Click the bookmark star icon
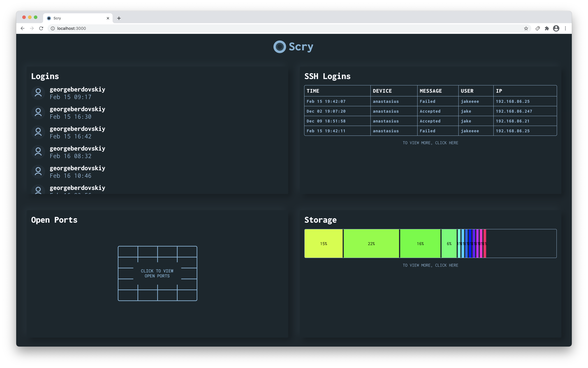This screenshot has height=368, width=588. (x=526, y=28)
